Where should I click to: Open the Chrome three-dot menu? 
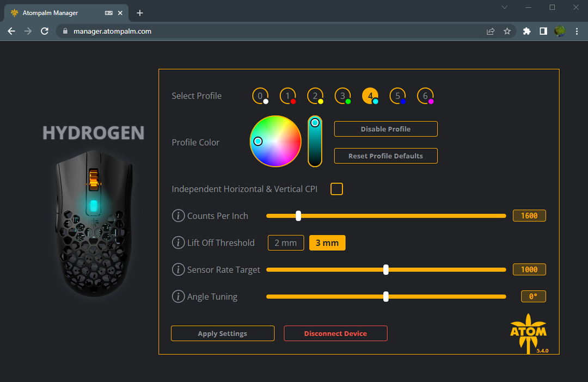[x=577, y=32]
